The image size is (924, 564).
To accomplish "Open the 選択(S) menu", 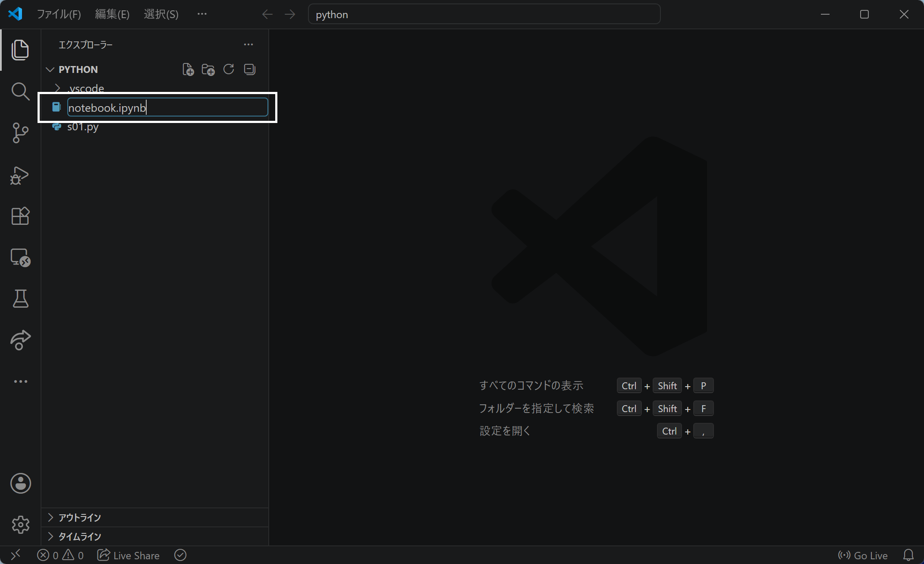I will click(161, 14).
